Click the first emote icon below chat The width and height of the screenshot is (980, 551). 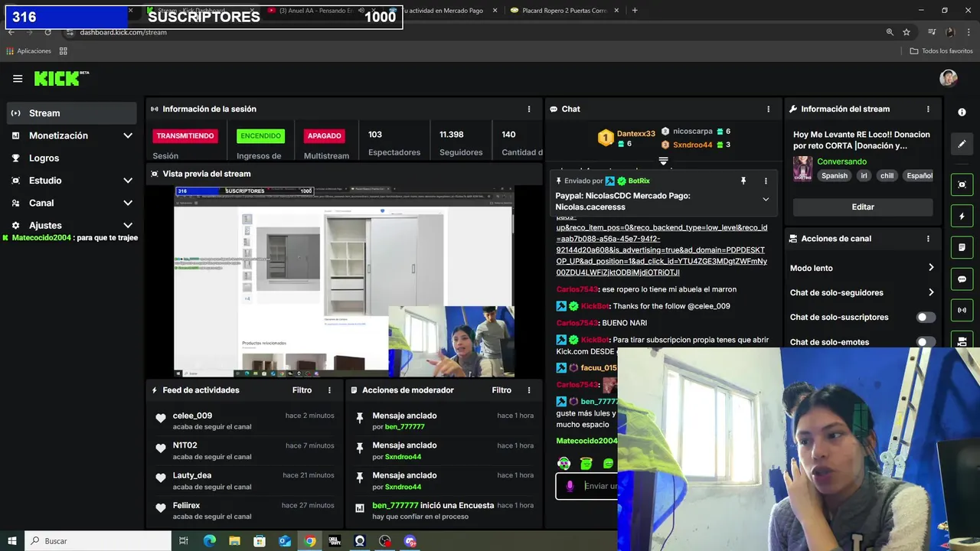pos(563,464)
